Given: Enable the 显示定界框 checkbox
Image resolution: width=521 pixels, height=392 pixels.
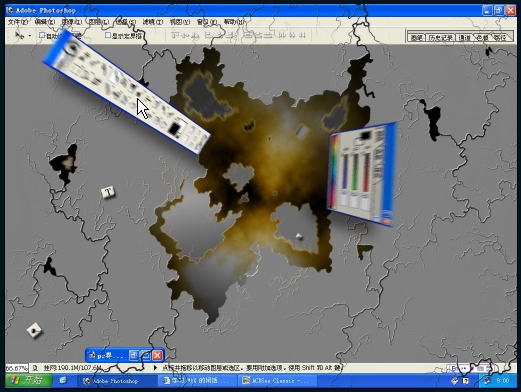Looking at the screenshot, I should (x=108, y=35).
